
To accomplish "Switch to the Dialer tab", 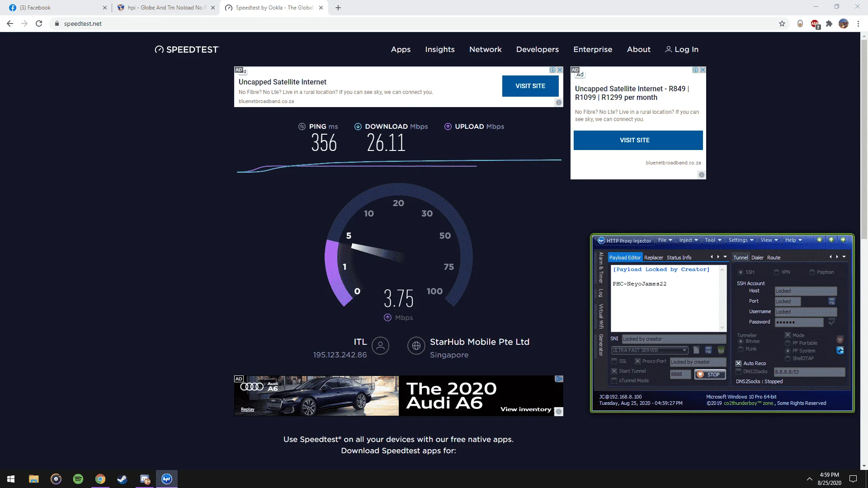I will [757, 258].
